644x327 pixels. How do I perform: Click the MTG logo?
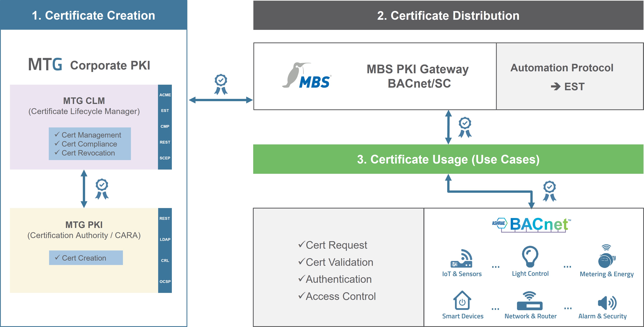tap(45, 65)
